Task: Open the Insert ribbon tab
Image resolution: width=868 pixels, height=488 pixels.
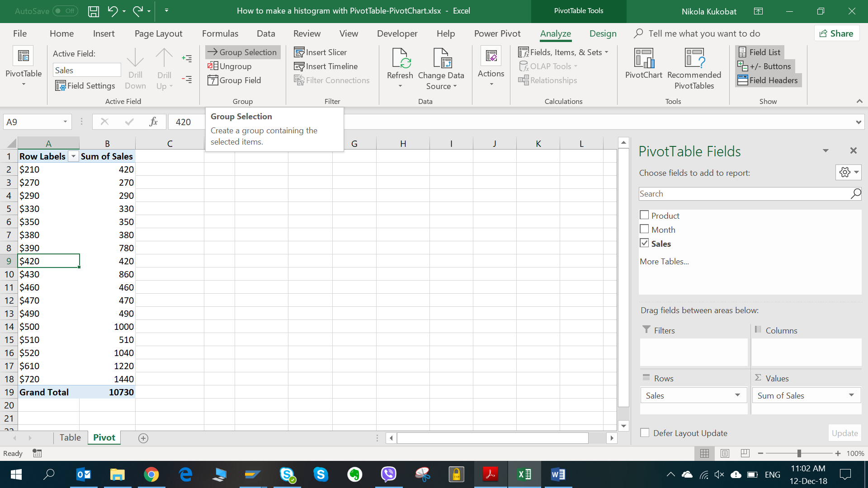Action: pyautogui.click(x=104, y=33)
